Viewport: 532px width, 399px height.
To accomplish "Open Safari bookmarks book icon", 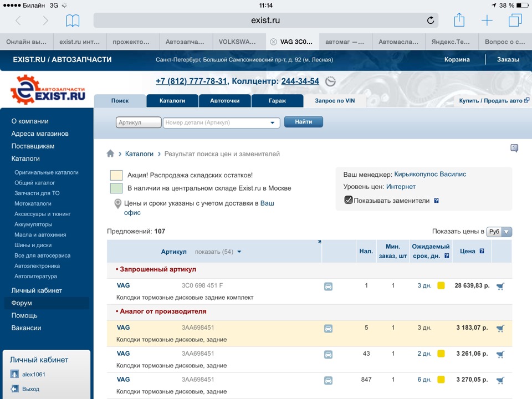I will (x=73, y=21).
